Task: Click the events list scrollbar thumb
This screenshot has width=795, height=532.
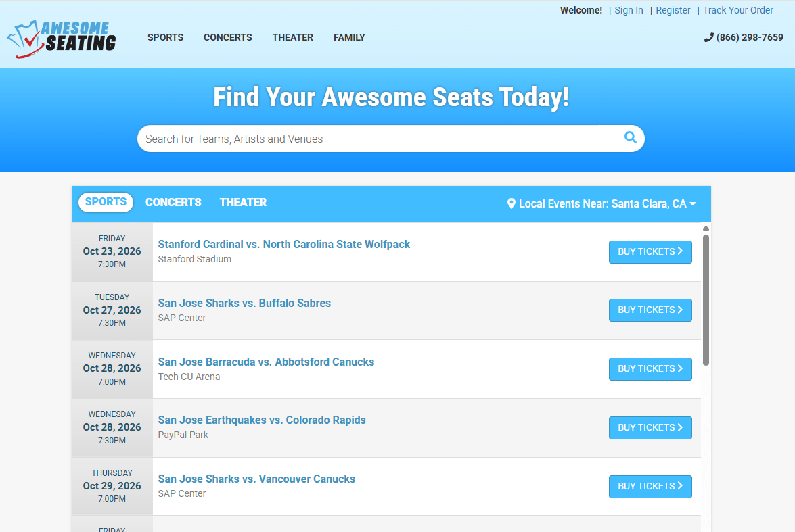Action: click(706, 299)
